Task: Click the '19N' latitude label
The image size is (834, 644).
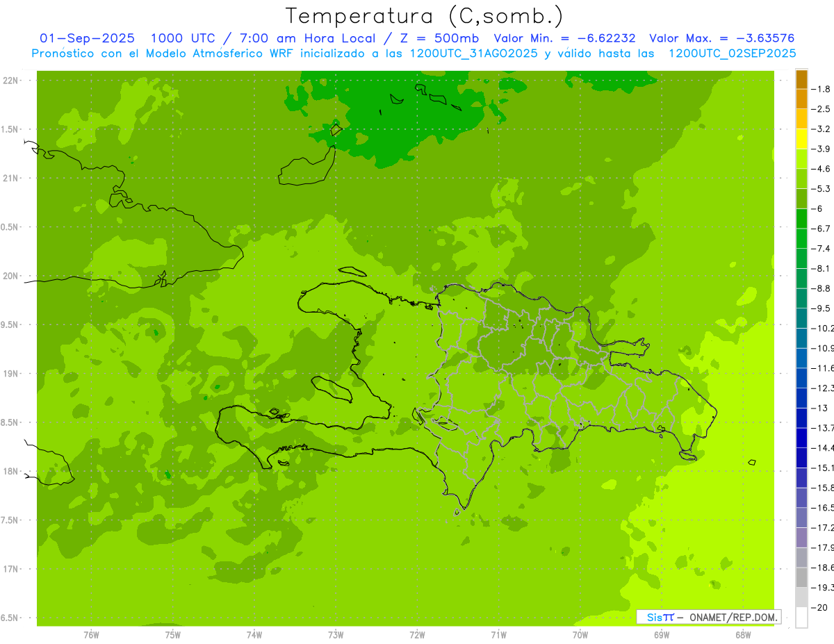Action: (x=11, y=373)
